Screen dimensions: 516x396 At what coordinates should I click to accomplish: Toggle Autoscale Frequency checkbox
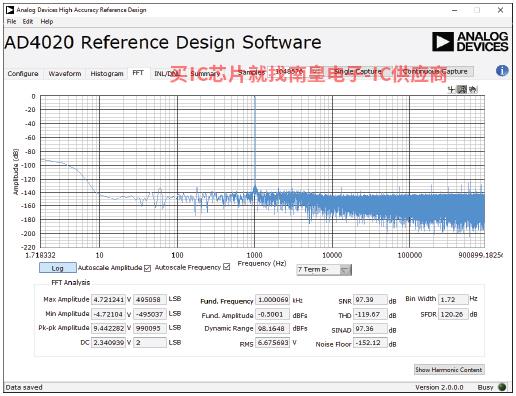tap(227, 267)
